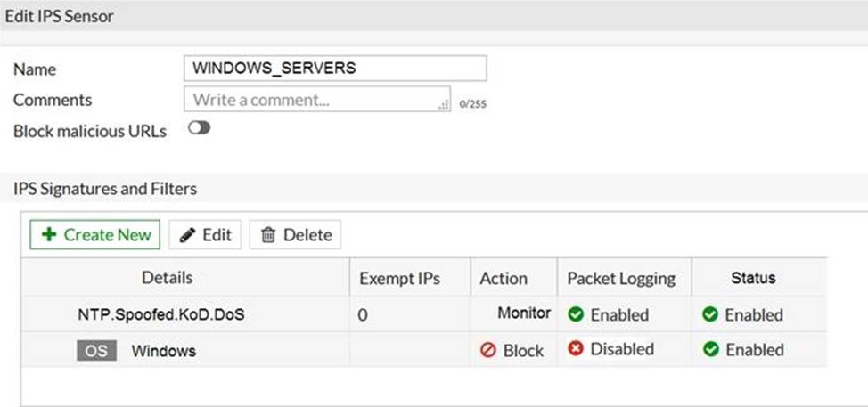This screenshot has height=407, width=868.
Task: Click the Details column header
Action: point(167,278)
